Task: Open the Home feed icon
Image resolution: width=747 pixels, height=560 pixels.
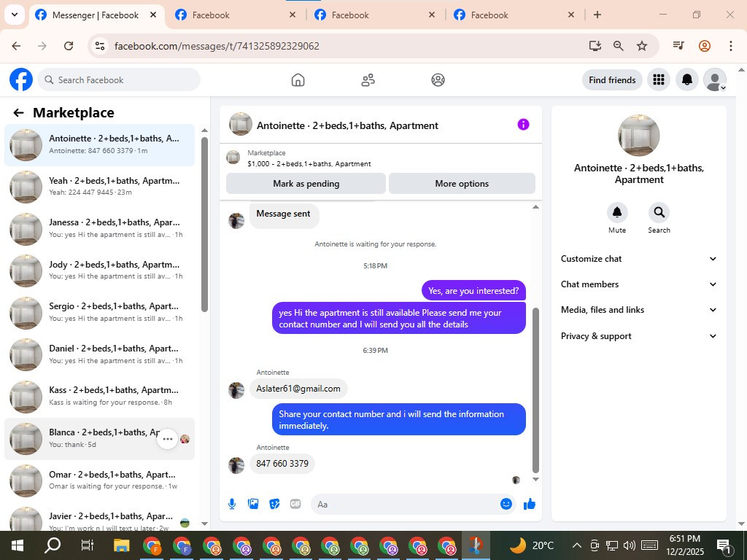Action: coord(298,80)
